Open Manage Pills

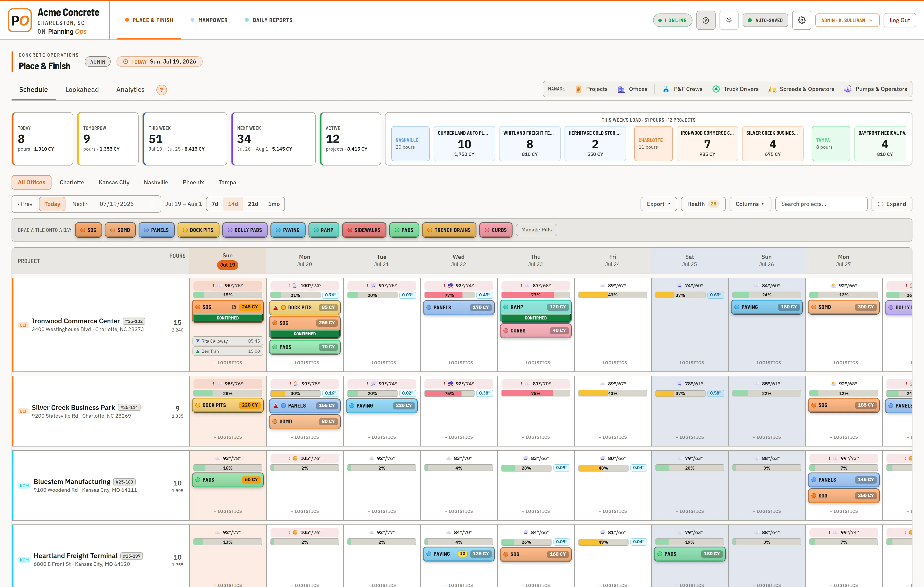coord(536,230)
